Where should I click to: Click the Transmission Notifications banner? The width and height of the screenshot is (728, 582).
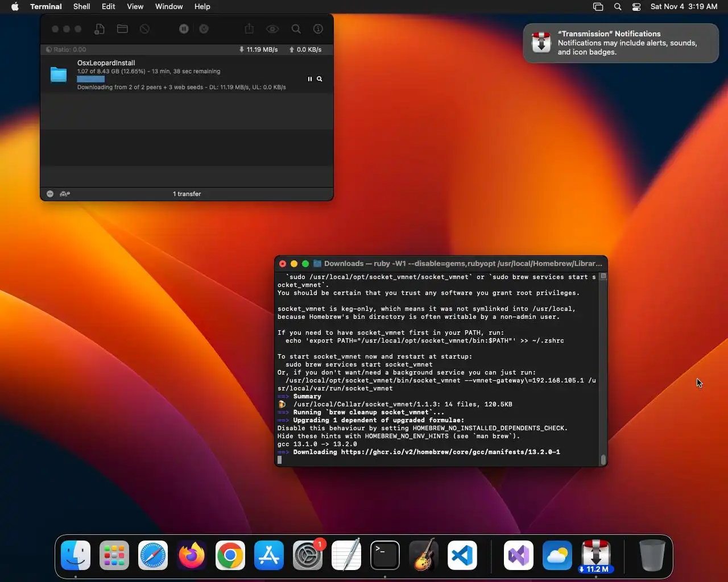(621, 43)
